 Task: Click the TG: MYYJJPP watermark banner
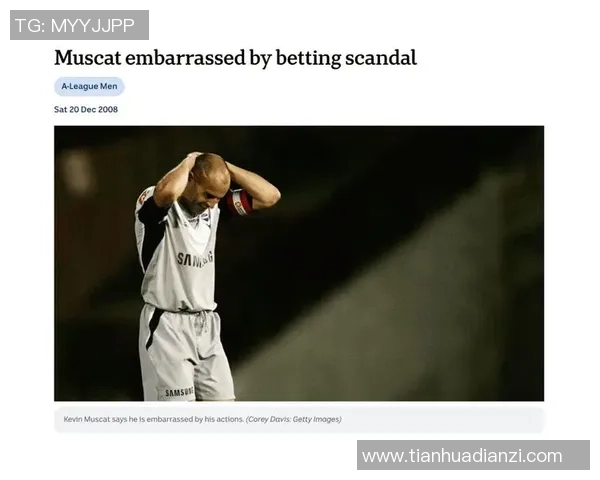pyautogui.click(x=79, y=25)
